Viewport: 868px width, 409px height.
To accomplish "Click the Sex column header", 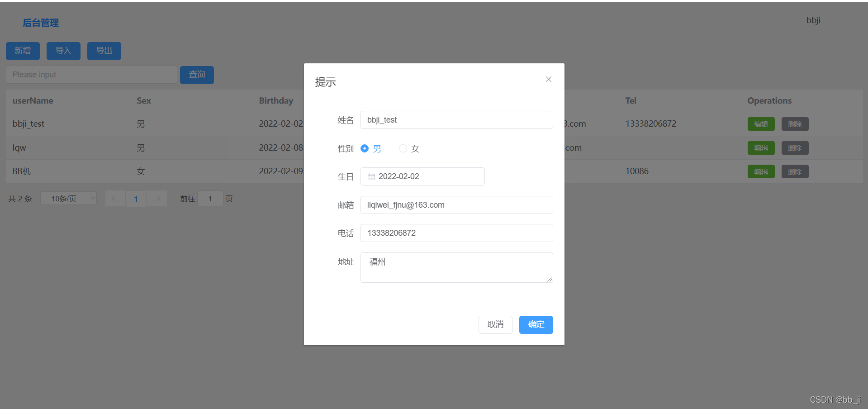I will click(144, 100).
